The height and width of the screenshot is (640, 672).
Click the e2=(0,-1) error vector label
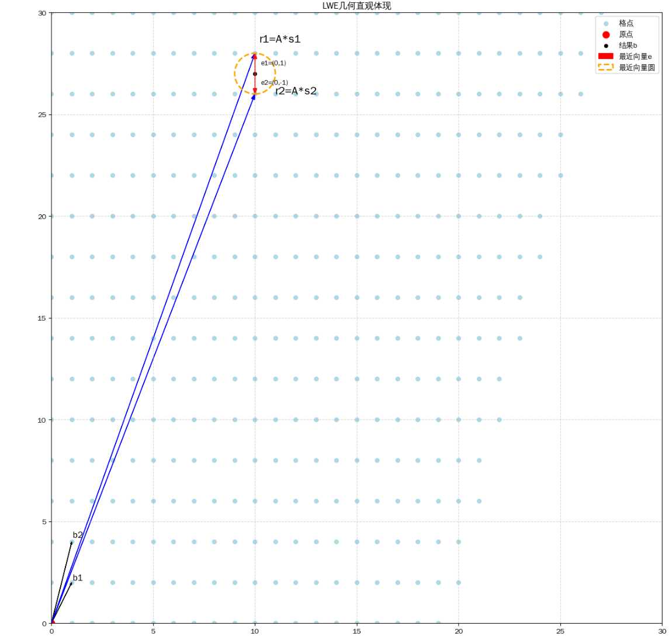pos(275,82)
